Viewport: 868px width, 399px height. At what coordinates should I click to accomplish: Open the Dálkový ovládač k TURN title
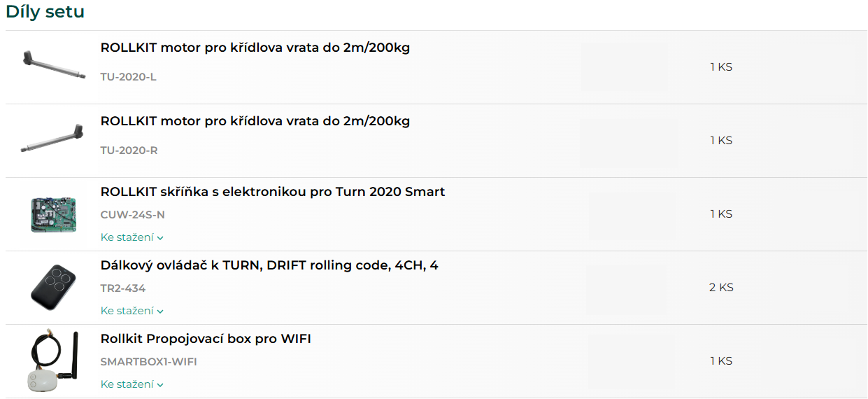tap(269, 266)
